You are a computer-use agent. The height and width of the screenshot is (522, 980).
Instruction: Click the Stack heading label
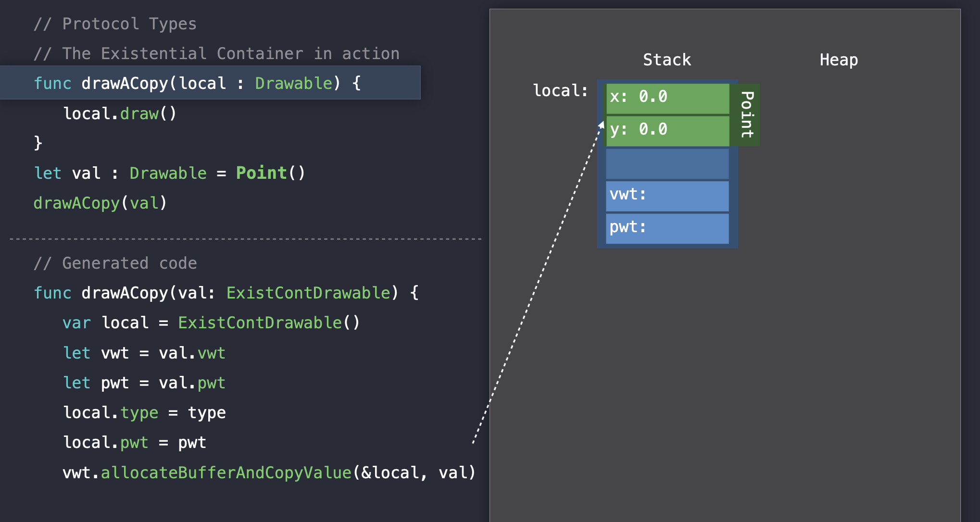click(666, 60)
